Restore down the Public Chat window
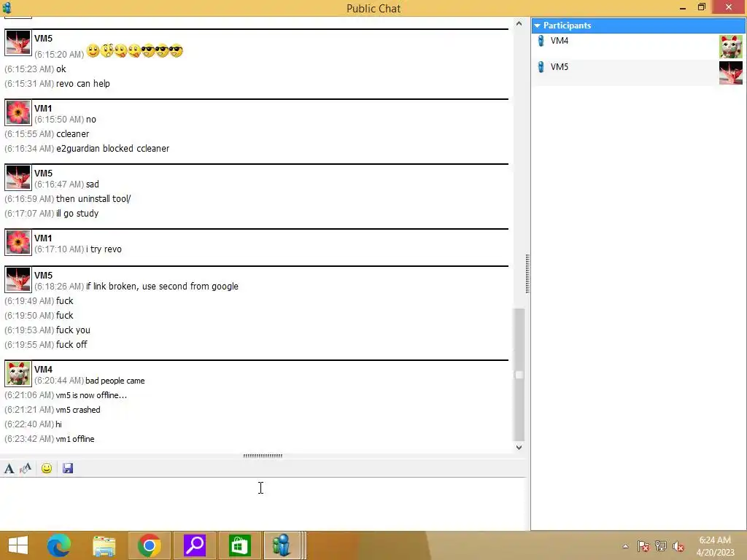The image size is (747, 560). coord(701,7)
